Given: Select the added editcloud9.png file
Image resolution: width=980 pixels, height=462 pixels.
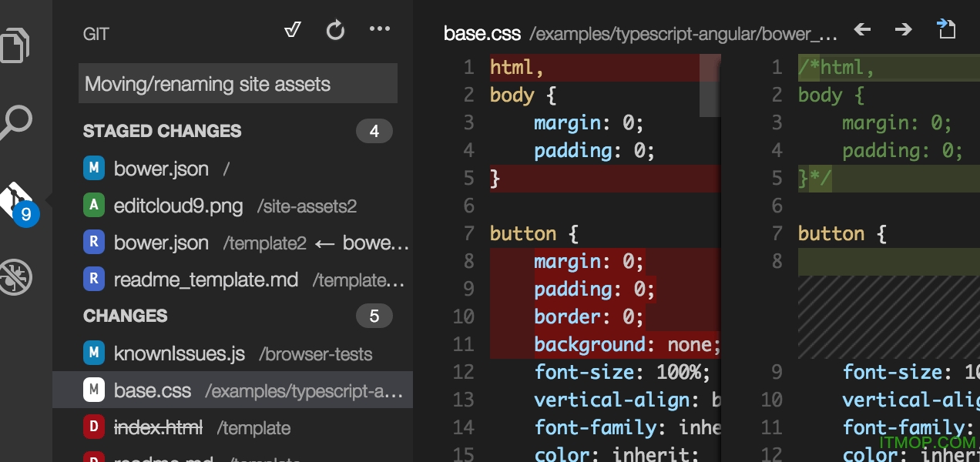Looking at the screenshot, I should 178,206.
